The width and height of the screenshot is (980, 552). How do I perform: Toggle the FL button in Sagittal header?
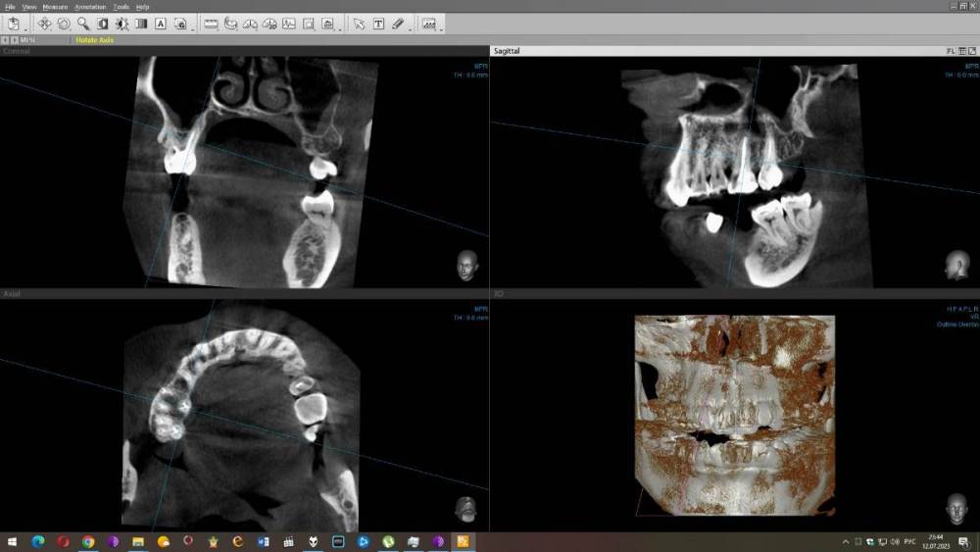pos(950,50)
